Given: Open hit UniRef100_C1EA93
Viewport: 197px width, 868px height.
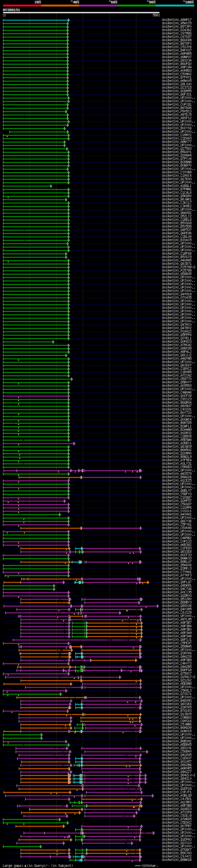Looking at the screenshot, I should click(176, 139).
